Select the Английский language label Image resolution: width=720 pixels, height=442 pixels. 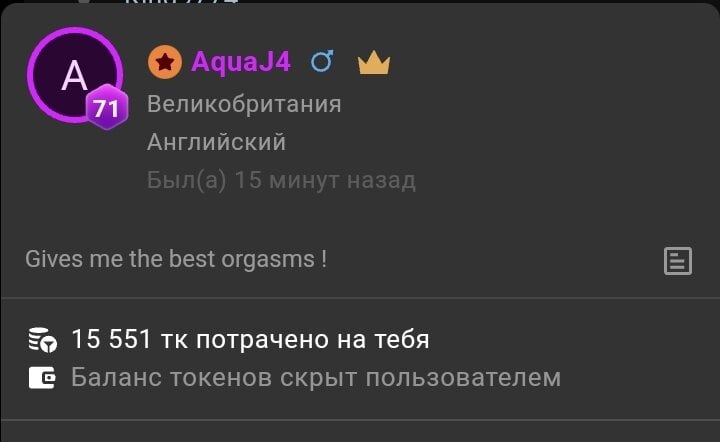(x=216, y=142)
